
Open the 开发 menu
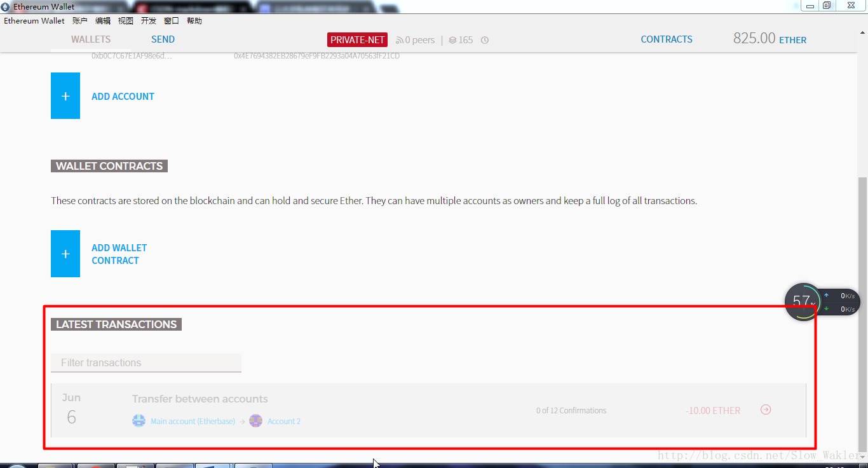[149, 21]
